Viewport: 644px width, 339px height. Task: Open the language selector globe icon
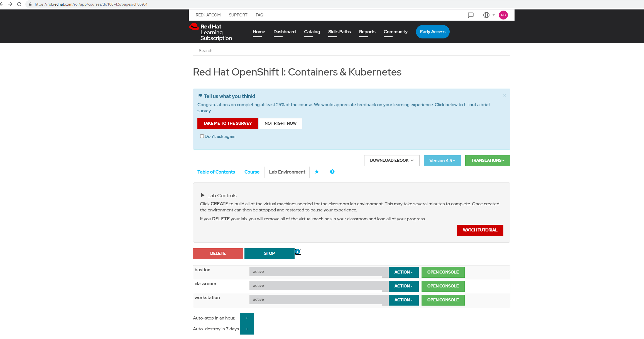click(x=486, y=15)
